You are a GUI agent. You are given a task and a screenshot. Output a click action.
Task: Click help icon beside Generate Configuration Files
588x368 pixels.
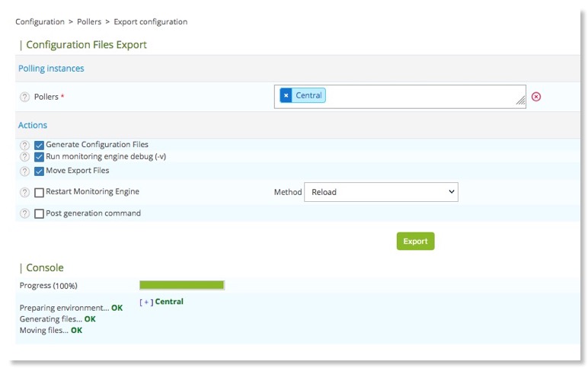(x=24, y=145)
